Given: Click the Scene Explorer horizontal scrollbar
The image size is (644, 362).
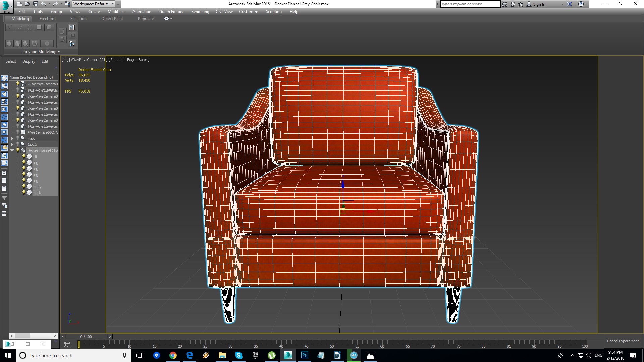Looking at the screenshot, I should pyautogui.click(x=33, y=336).
